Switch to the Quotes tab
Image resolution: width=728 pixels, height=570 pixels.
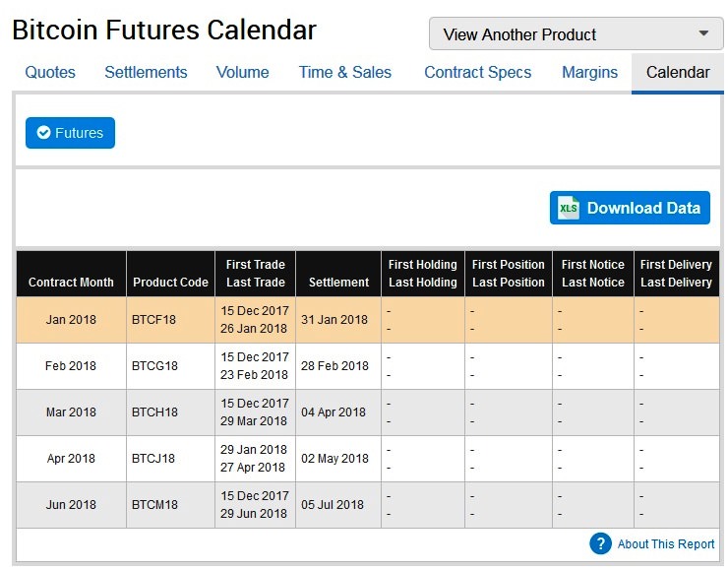pyautogui.click(x=50, y=73)
